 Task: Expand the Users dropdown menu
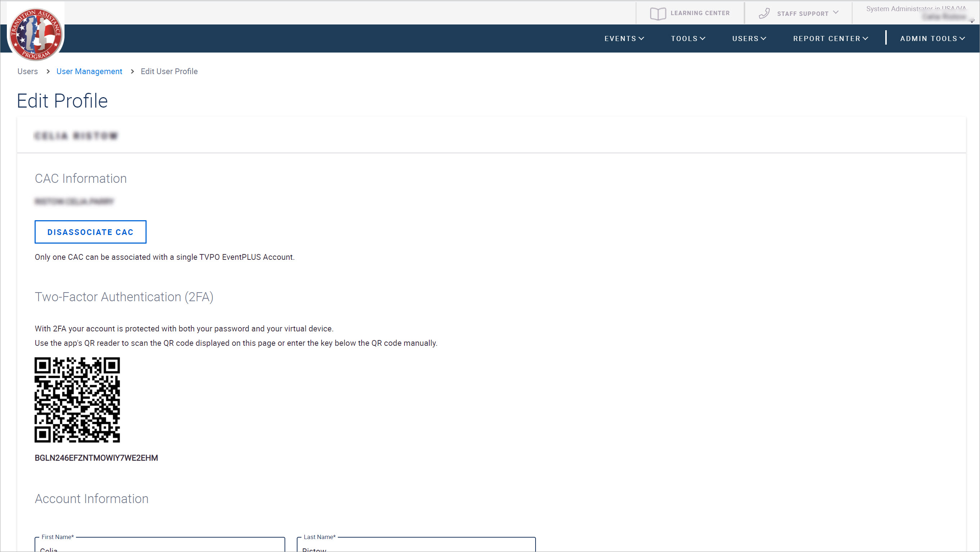[748, 38]
